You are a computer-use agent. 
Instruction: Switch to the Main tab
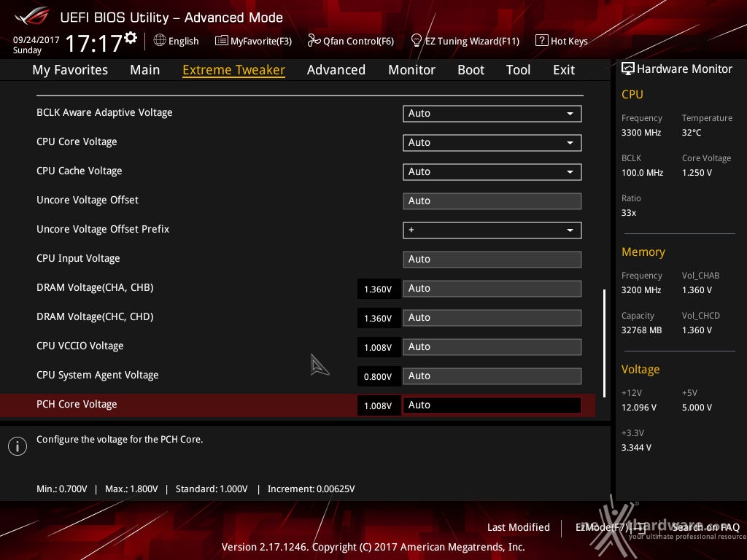pos(145,70)
